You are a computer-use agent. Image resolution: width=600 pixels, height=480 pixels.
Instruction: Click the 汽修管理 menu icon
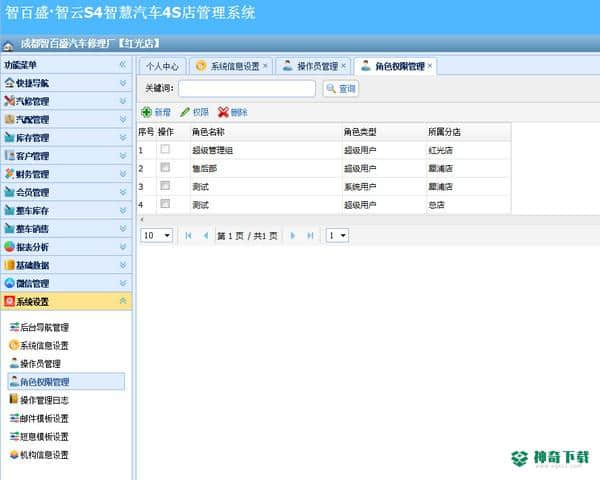(9, 101)
